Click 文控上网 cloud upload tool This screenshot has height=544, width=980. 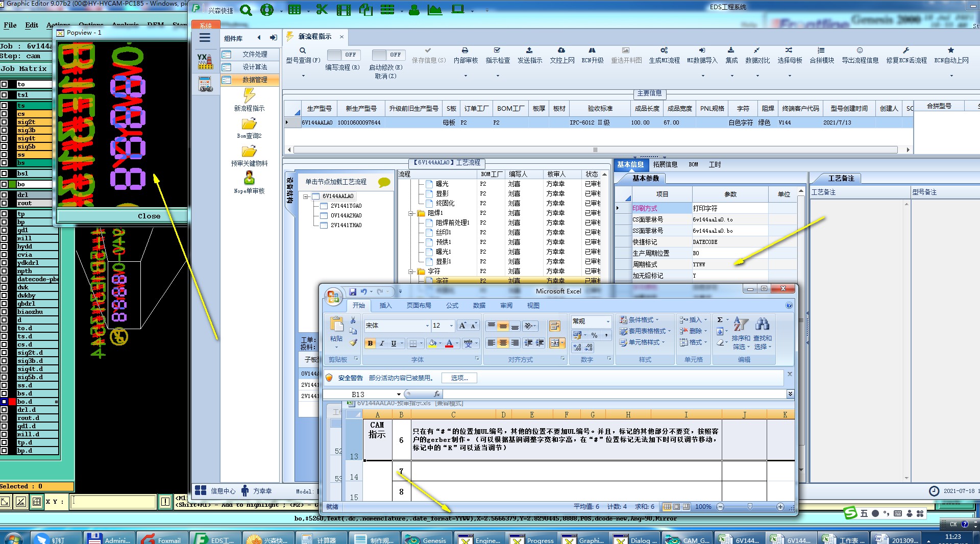click(561, 55)
